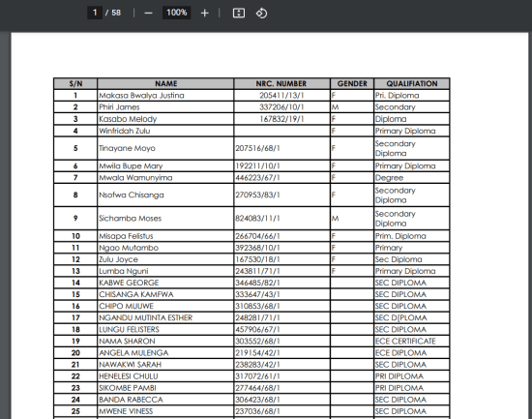This screenshot has width=532, height=419.
Task: Select NRC number 167832/19/1
Action: pos(281,119)
